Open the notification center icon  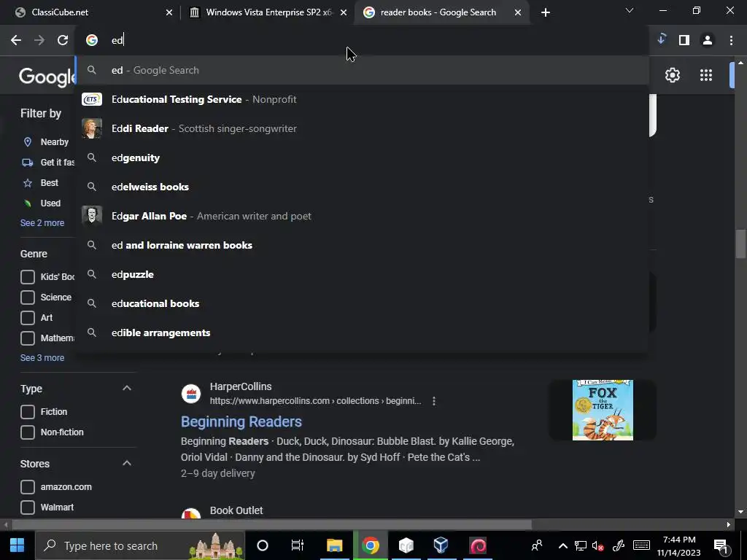pos(720,545)
